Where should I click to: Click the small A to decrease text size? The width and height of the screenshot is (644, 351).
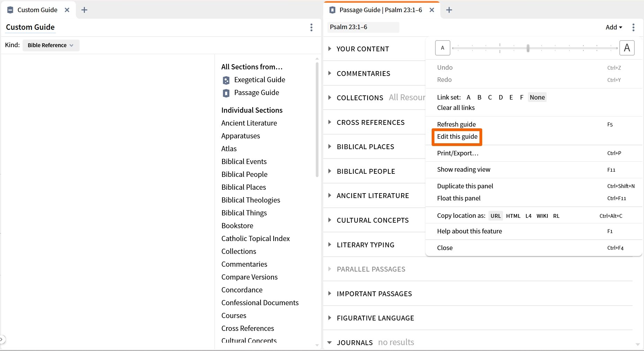(442, 48)
